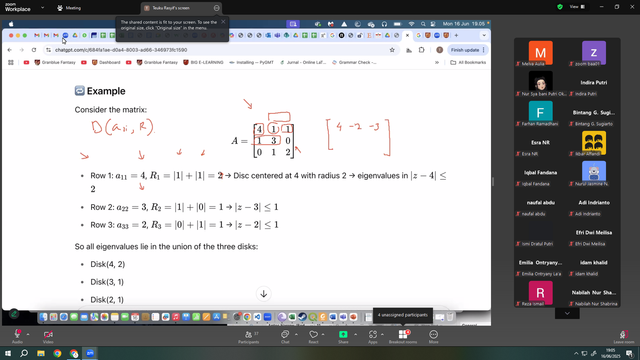Open File Explorer from the taskbar
The image size is (640, 360).
pyautogui.click(x=41, y=353)
